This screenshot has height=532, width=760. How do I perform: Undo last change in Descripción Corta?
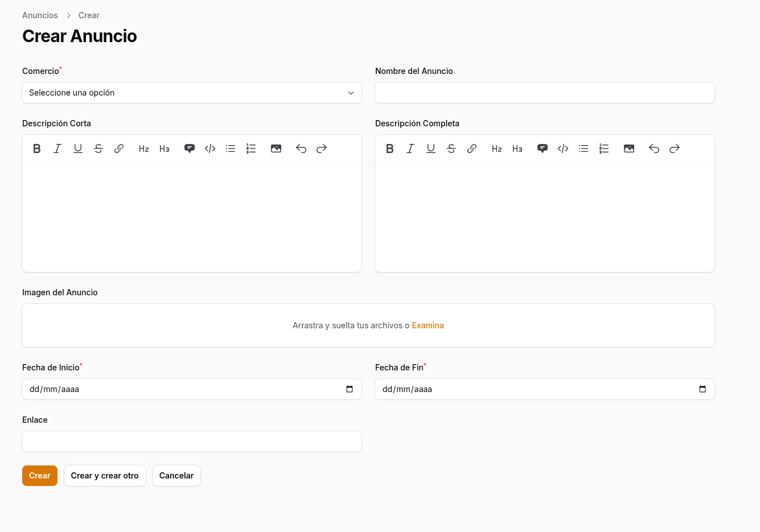(301, 149)
